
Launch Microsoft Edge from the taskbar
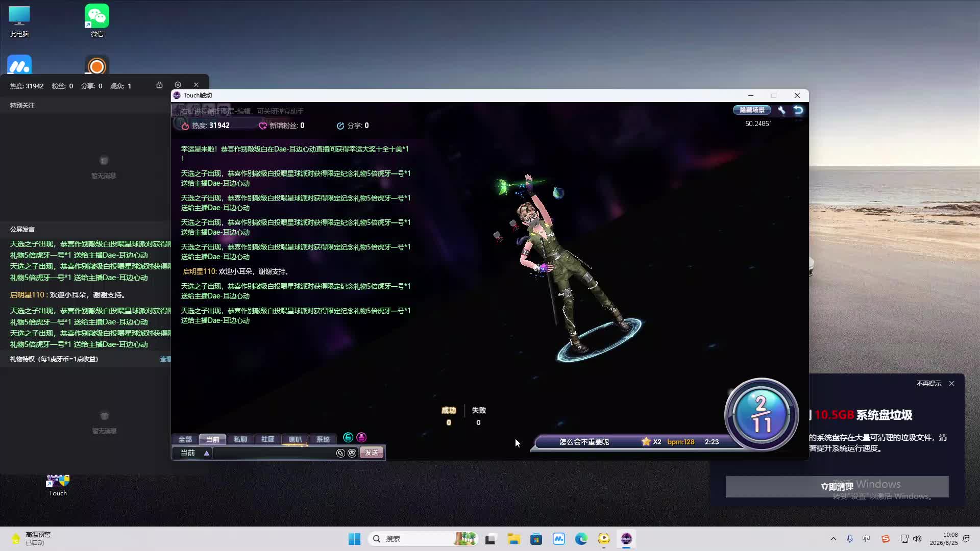coord(581,539)
